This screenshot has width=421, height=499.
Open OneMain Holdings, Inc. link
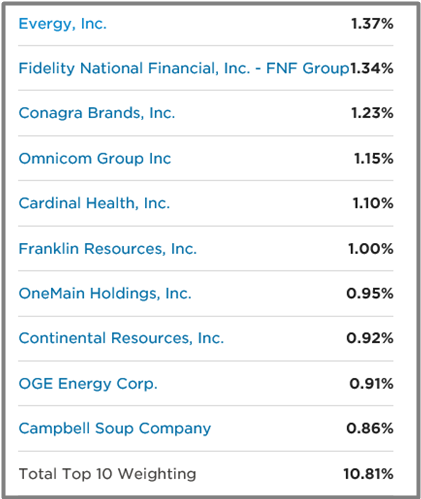point(105,294)
